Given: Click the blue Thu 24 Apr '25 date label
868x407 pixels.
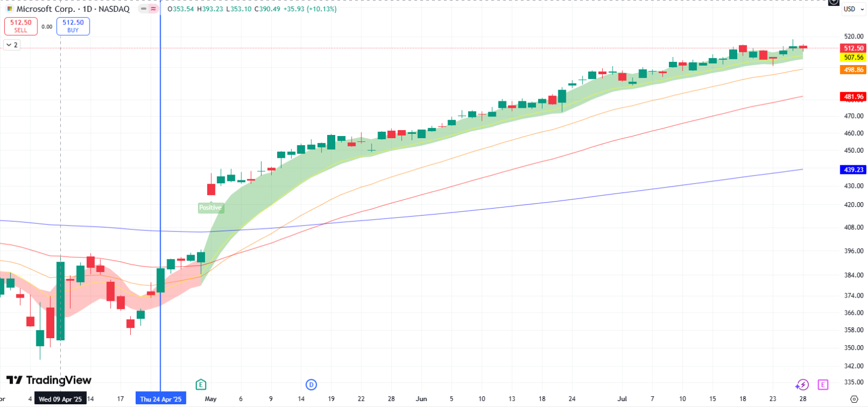Looking at the screenshot, I should (161, 399).
